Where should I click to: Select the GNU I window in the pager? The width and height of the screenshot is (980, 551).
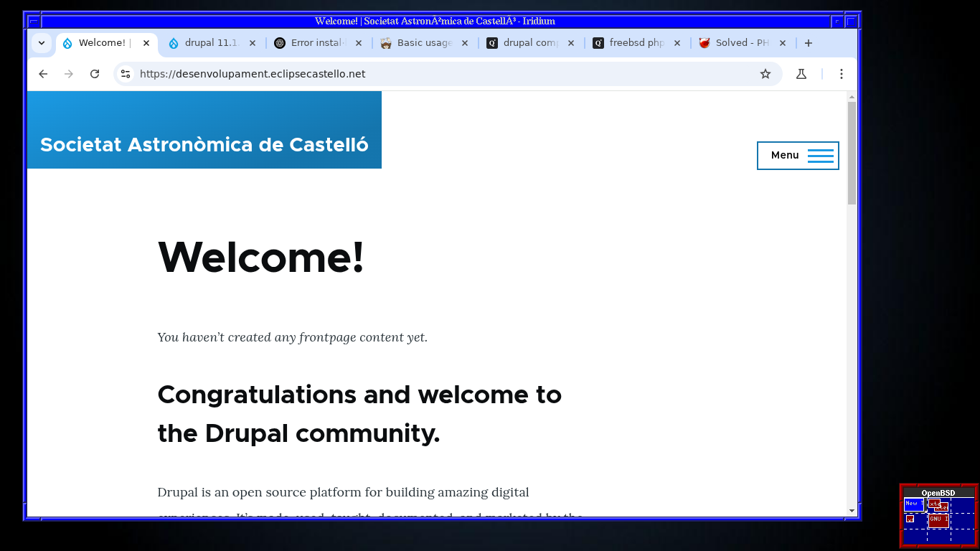click(938, 520)
